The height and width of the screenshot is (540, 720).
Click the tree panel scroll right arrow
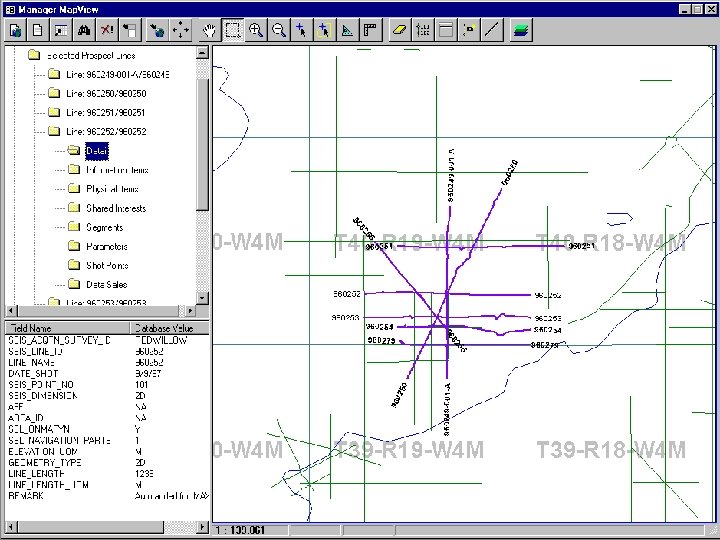coord(191,310)
